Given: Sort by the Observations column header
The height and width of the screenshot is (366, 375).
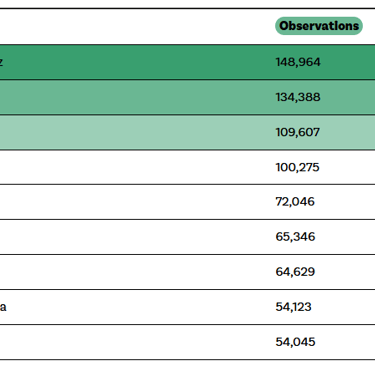Looking at the screenshot, I should point(319,26).
